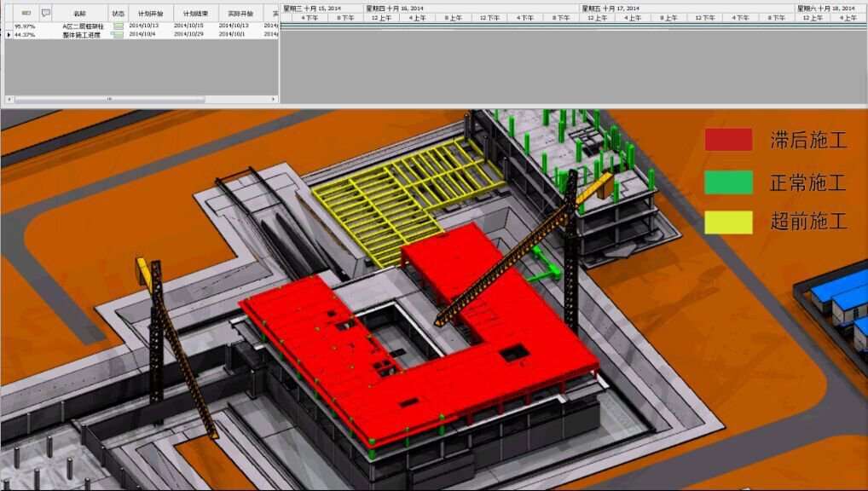Click the 滞后施工 legend label
The height and width of the screenshot is (491, 868).
point(808,140)
